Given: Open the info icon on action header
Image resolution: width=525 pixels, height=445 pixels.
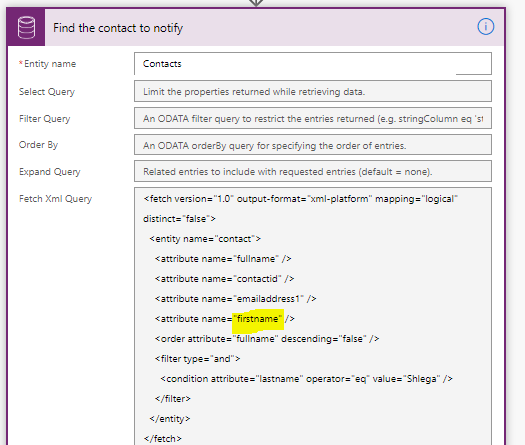Looking at the screenshot, I should (485, 26).
